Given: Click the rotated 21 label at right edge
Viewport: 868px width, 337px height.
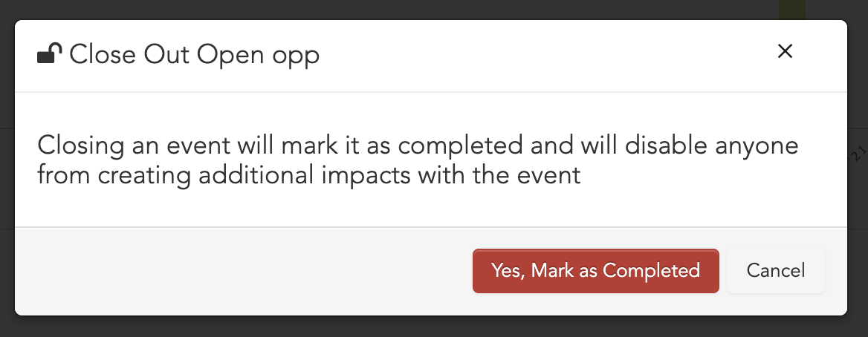Looking at the screenshot, I should tap(858, 153).
